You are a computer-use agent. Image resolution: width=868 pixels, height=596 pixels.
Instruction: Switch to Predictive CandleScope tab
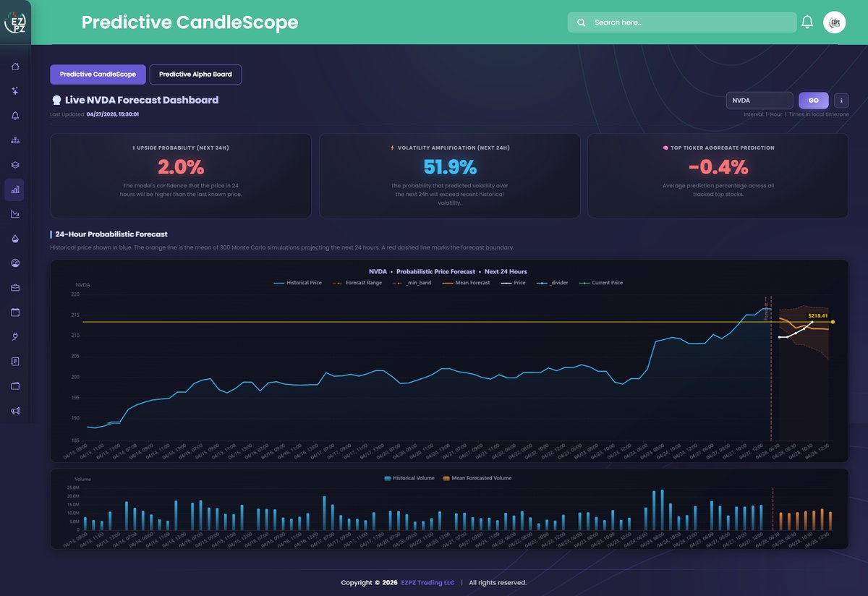tap(98, 74)
